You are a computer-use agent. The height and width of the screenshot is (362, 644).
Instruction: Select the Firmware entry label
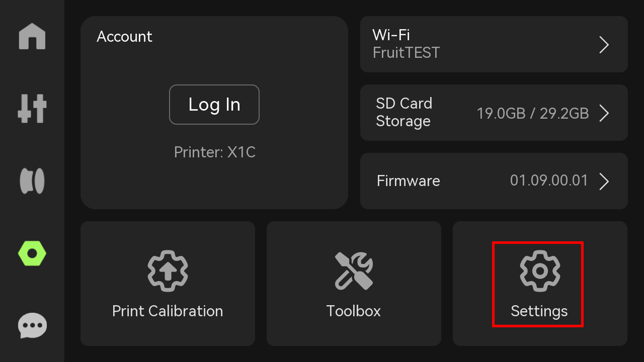[x=409, y=181]
